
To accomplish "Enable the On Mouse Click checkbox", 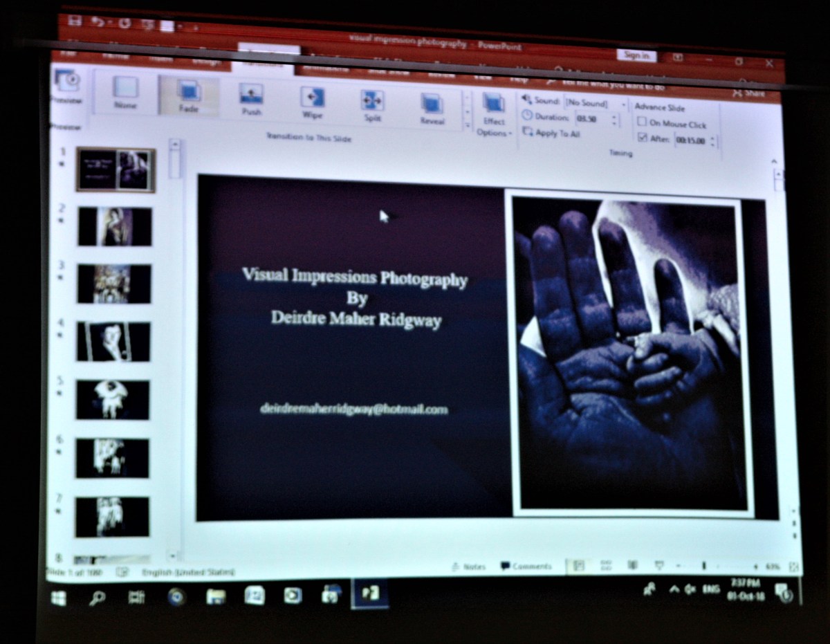I will (642, 122).
